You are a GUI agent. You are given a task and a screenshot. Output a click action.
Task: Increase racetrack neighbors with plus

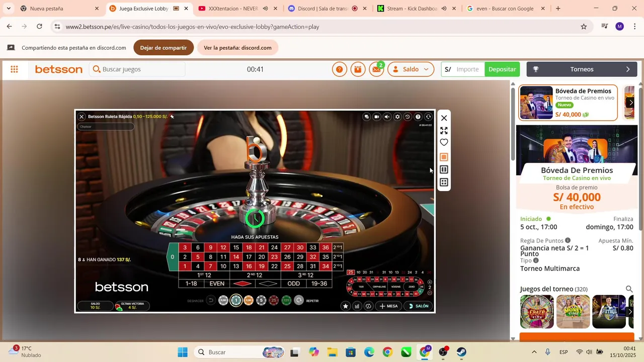tap(430, 282)
